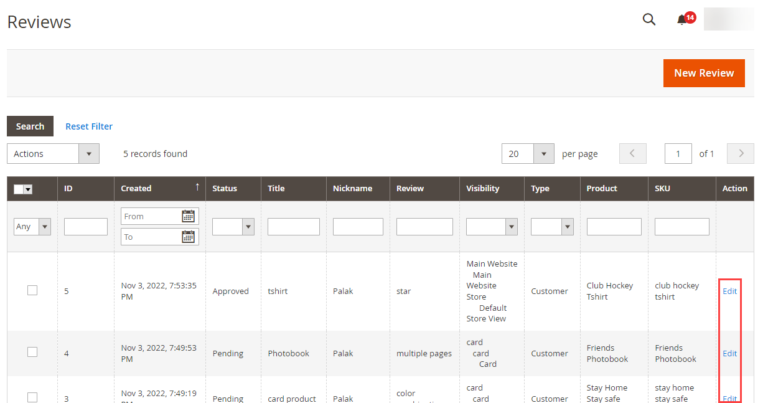Go to the next page arrow

tap(740, 154)
